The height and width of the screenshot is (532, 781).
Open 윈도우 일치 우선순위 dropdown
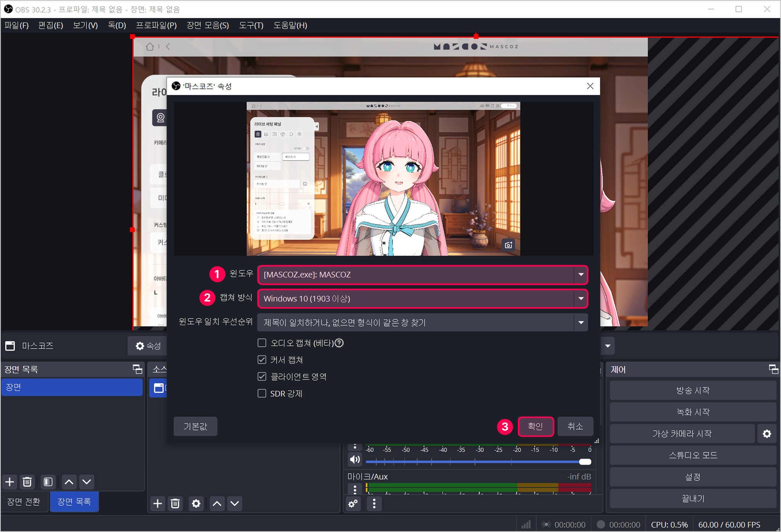point(423,323)
